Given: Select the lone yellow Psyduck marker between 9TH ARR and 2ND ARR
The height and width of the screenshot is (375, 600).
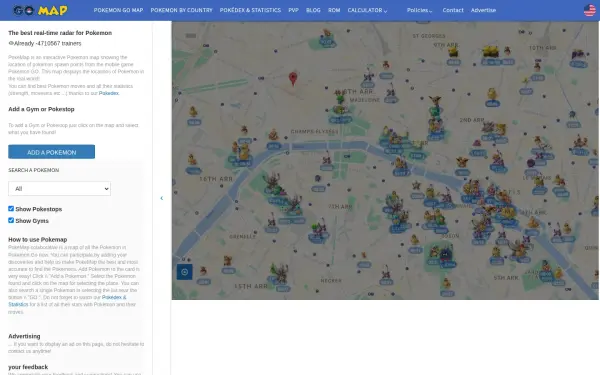Looking at the screenshot, I should pyautogui.click(x=492, y=94).
